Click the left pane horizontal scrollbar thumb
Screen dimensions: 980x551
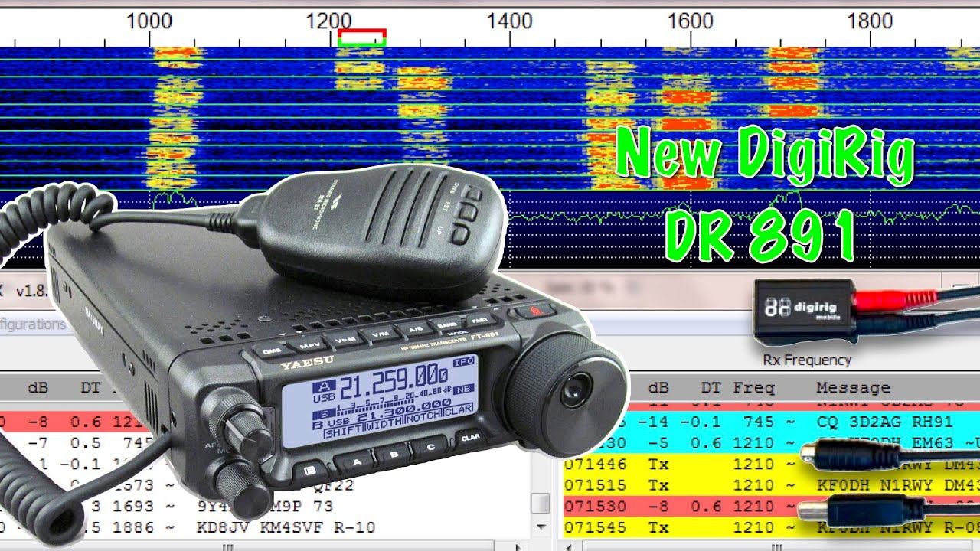[x=227, y=546]
